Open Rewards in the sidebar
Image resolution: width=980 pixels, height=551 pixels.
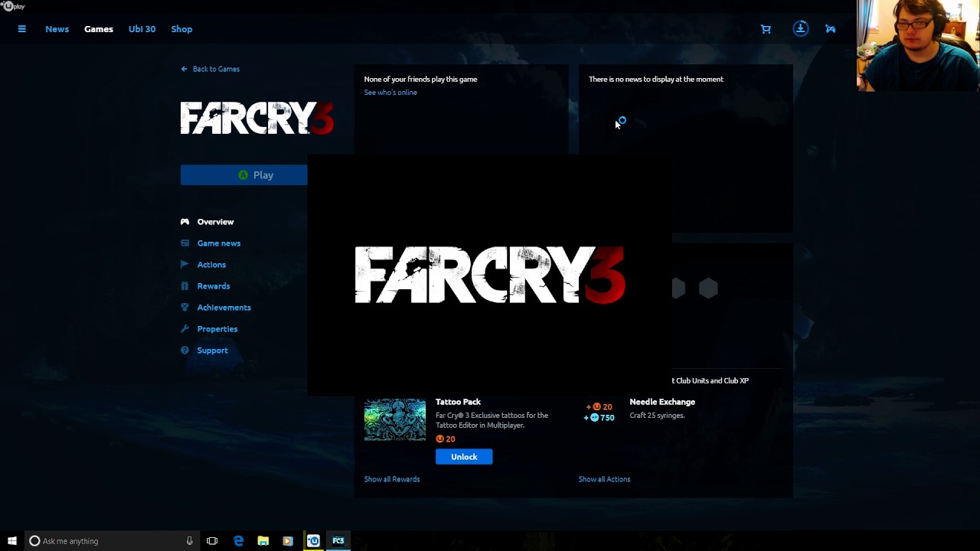point(214,286)
